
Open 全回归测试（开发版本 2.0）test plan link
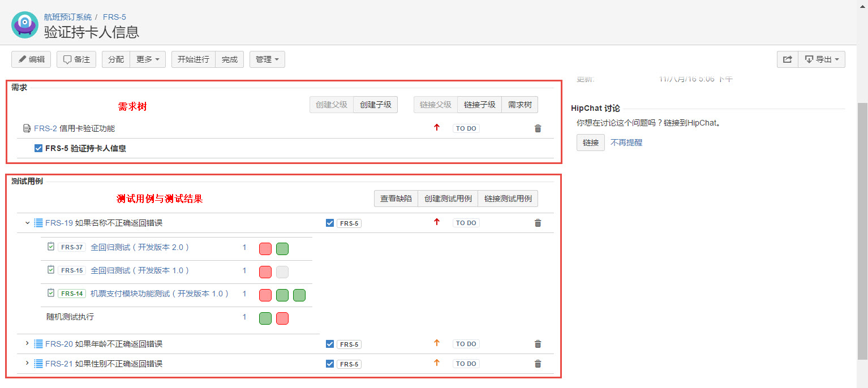click(140, 247)
